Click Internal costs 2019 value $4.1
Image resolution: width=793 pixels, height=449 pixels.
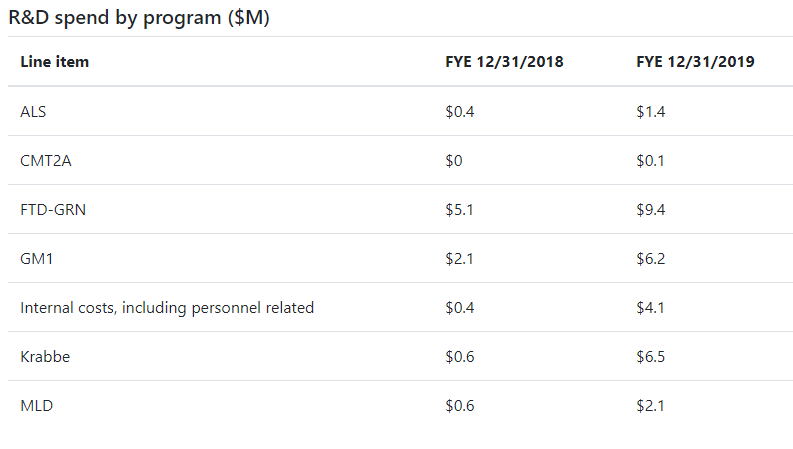(x=650, y=308)
